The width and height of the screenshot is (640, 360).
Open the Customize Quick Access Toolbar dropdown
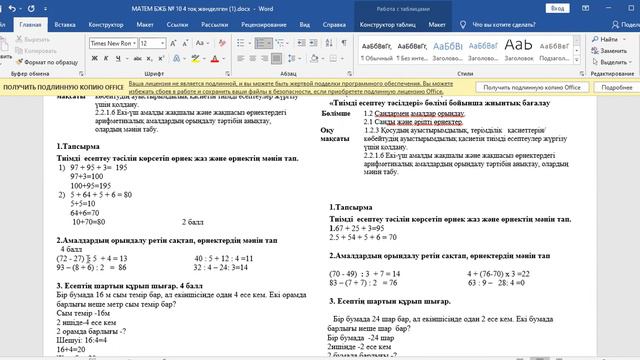(45, 9)
